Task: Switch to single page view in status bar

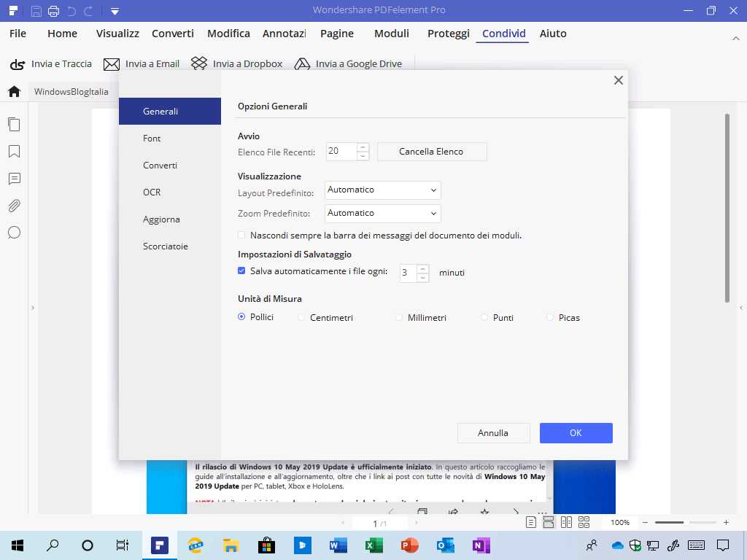Action: coord(531,522)
